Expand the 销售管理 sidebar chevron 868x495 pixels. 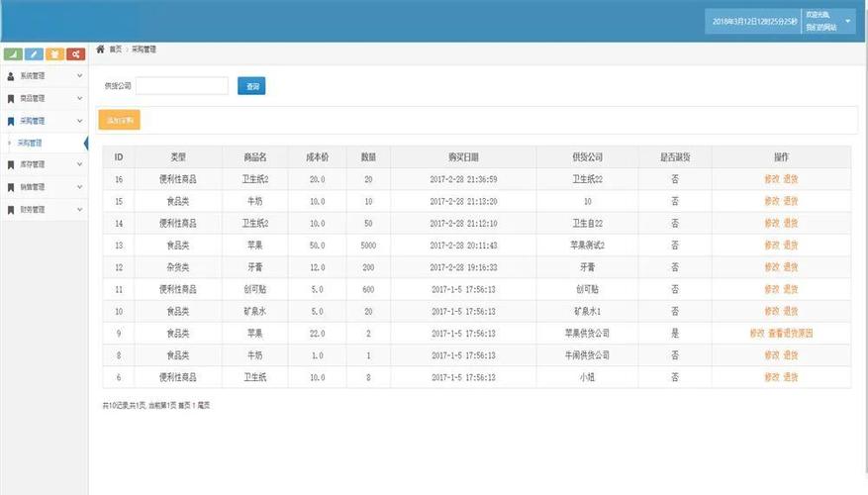(x=79, y=186)
